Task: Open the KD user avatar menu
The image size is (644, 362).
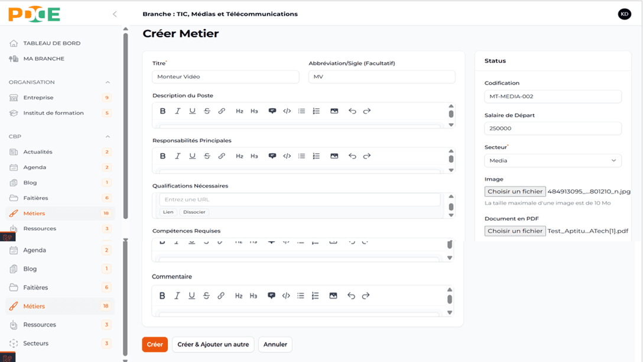Action: pos(624,14)
